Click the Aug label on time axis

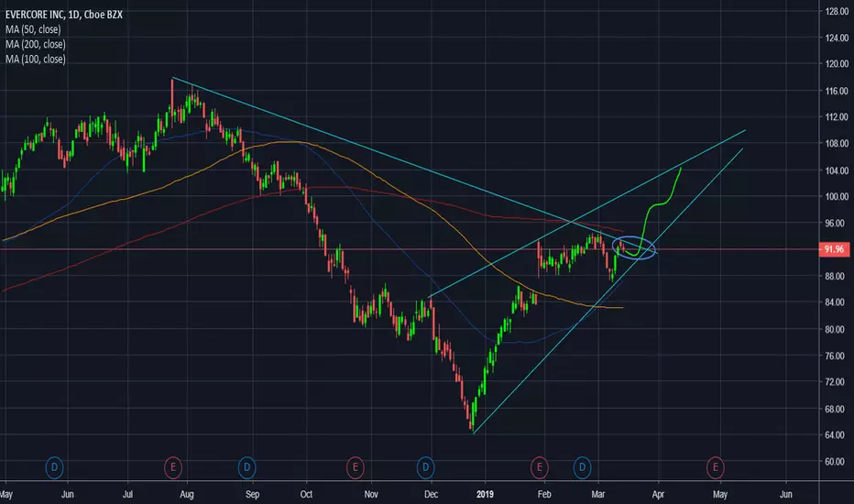[187, 494]
